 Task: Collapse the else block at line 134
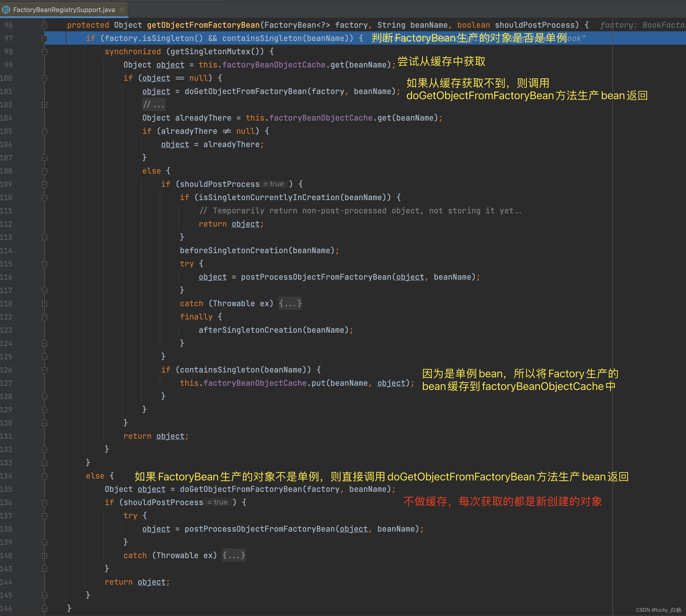click(44, 476)
